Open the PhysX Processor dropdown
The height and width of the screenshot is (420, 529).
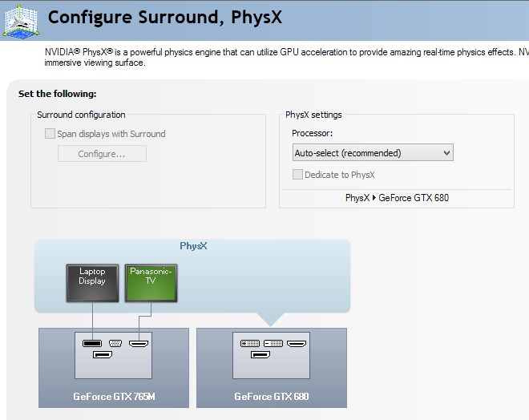pos(373,153)
